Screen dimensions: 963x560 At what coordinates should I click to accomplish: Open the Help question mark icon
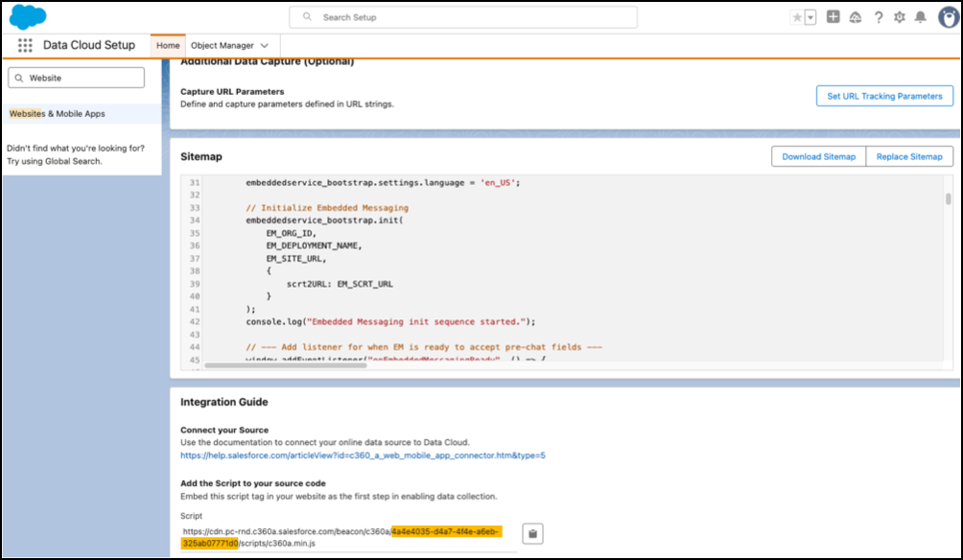click(x=879, y=17)
